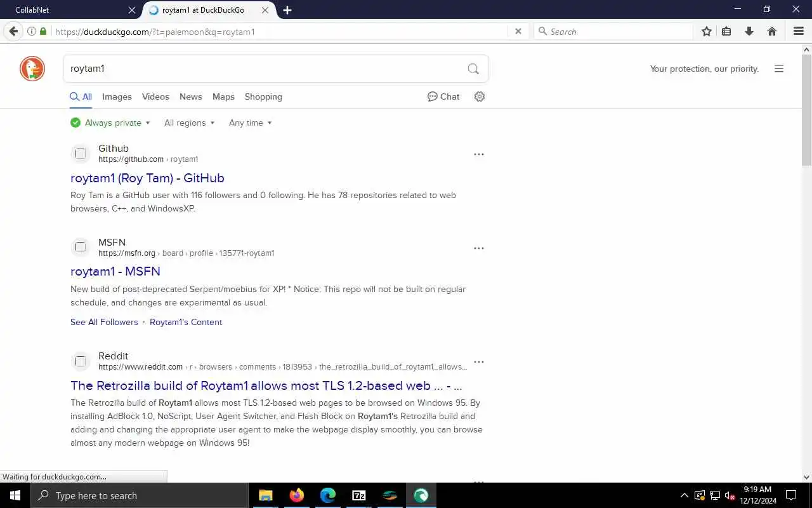812x508 pixels.
Task: Open 7-Zip from taskbar
Action: click(x=359, y=495)
